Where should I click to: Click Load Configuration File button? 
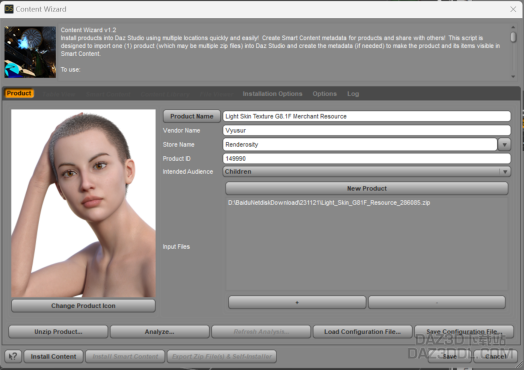(x=362, y=332)
